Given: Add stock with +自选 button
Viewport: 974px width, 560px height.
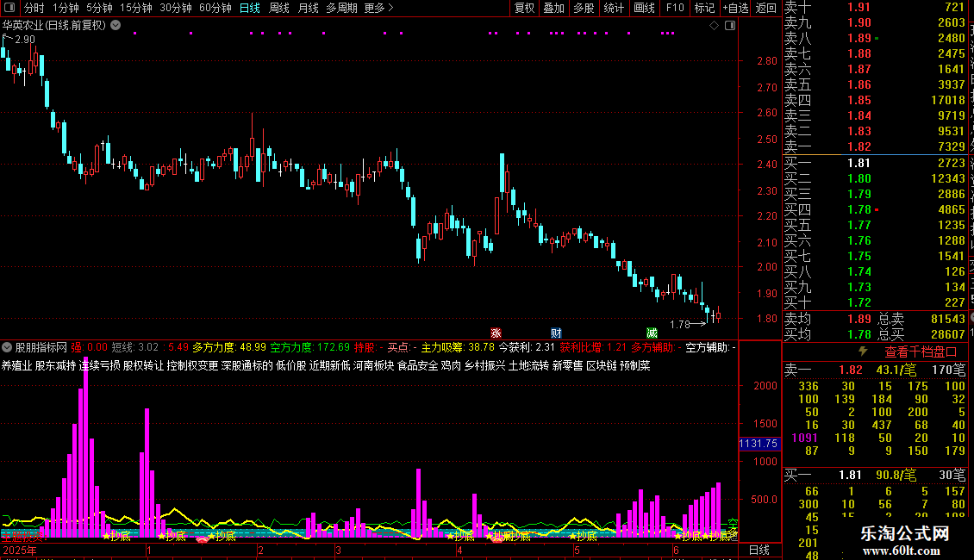Looking at the screenshot, I should click(735, 8).
